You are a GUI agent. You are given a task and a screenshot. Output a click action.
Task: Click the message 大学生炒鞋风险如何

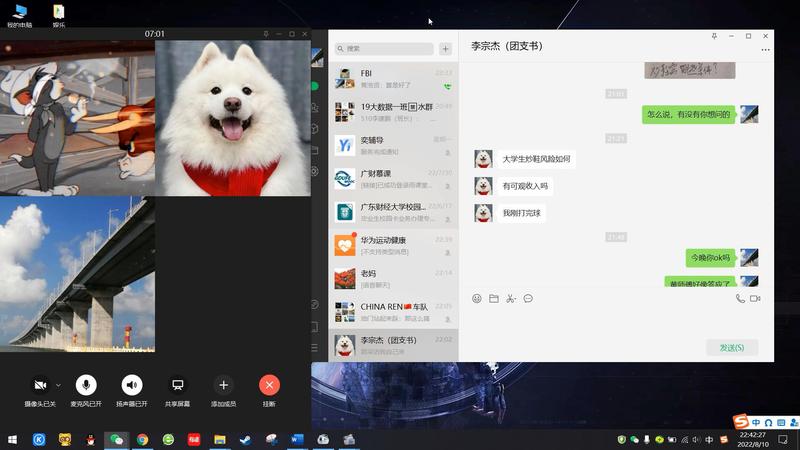tap(536, 159)
